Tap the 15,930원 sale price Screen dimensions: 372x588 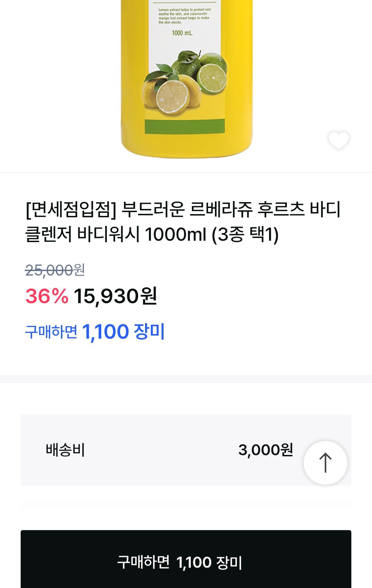[x=115, y=296]
